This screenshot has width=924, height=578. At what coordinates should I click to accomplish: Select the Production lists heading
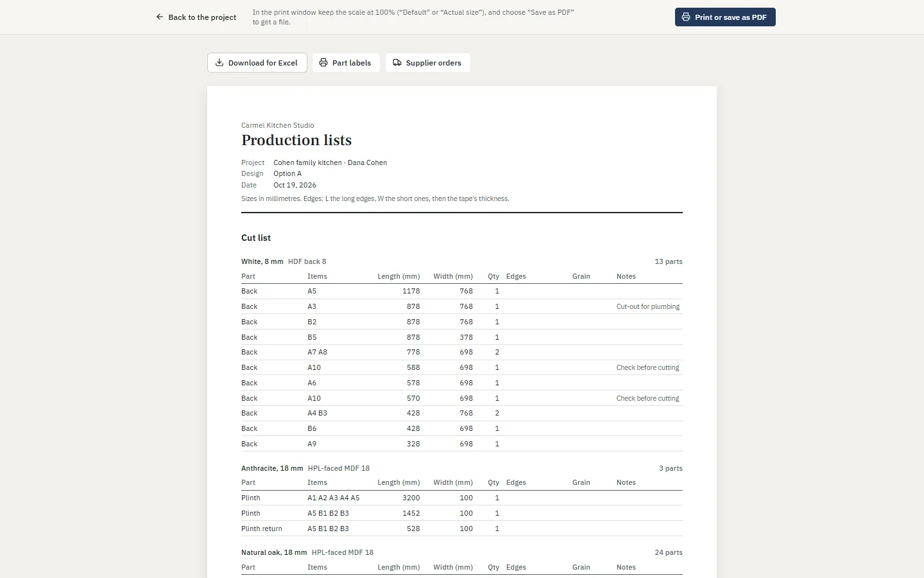click(x=296, y=140)
